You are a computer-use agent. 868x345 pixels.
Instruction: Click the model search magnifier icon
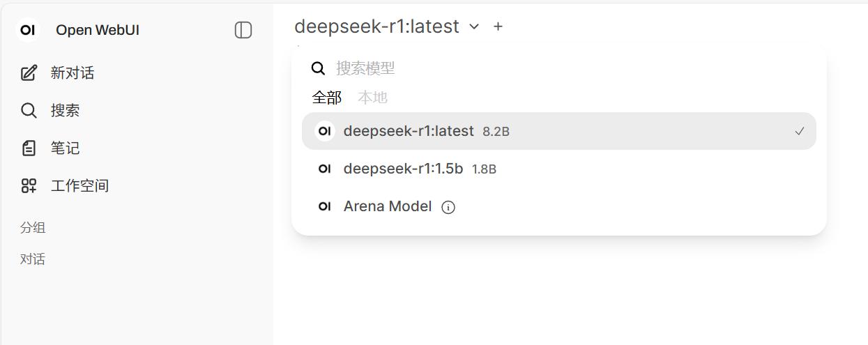(x=318, y=68)
